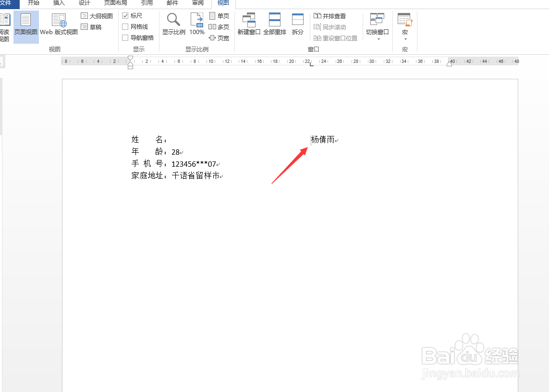Enable the 标尺 ruler checkbox

(x=125, y=15)
